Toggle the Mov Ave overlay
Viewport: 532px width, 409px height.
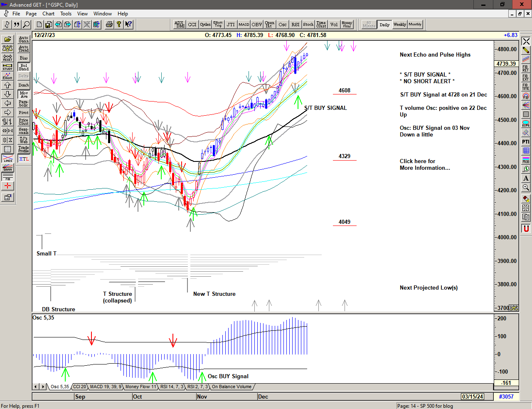tap(24, 94)
